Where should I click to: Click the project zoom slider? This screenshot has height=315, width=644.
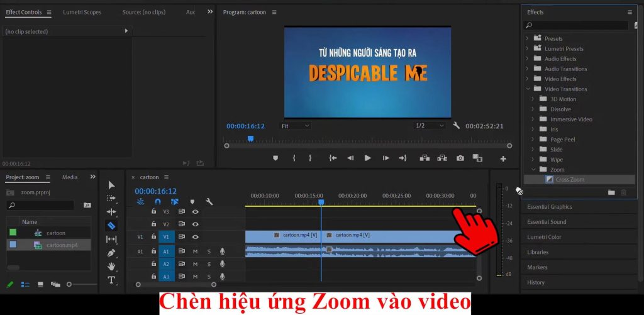tap(69, 284)
